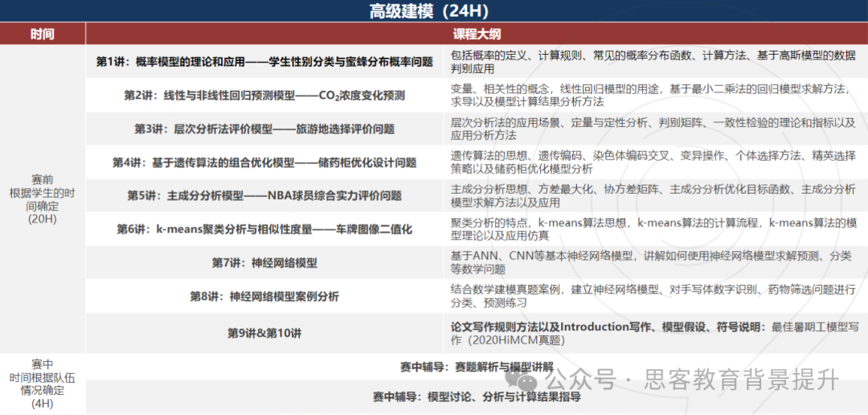This screenshot has width=868, height=415.
Task: Click the description starting '聚类分析的特点'
Action: pos(653,229)
